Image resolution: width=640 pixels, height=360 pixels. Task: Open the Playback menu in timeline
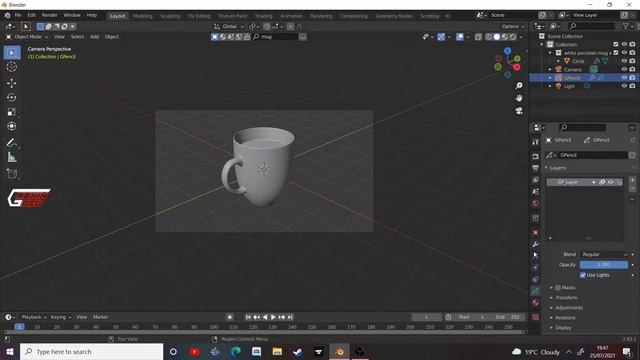[33, 317]
